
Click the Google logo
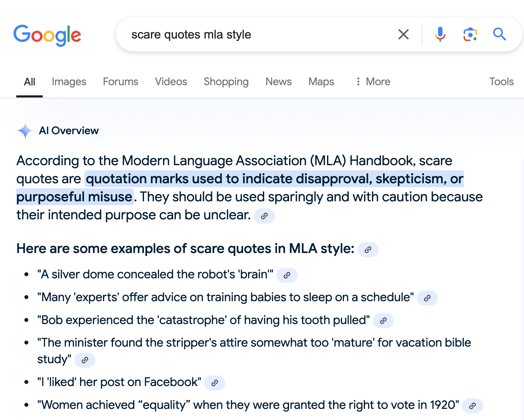click(48, 35)
